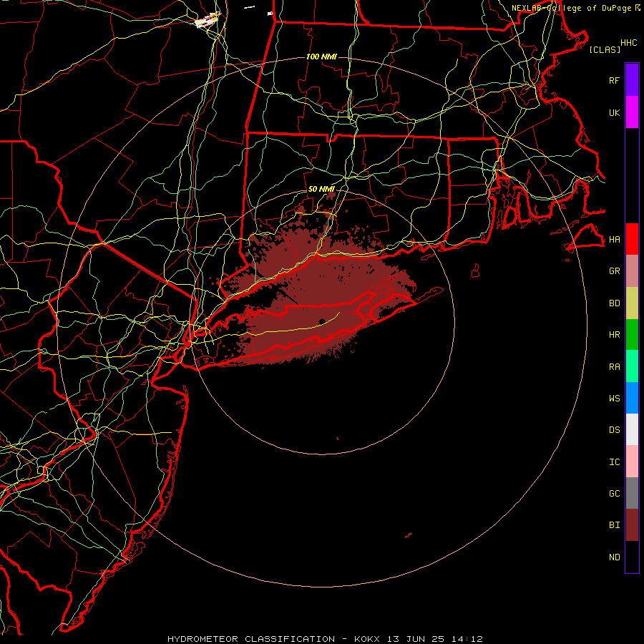Click the white echo patch near top
The width and height of the screenshot is (644, 644).
pos(207,19)
